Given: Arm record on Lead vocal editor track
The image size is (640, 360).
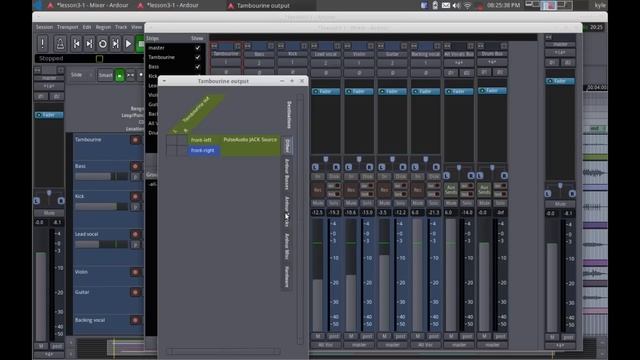Looking at the screenshot, I should click(x=135, y=234).
